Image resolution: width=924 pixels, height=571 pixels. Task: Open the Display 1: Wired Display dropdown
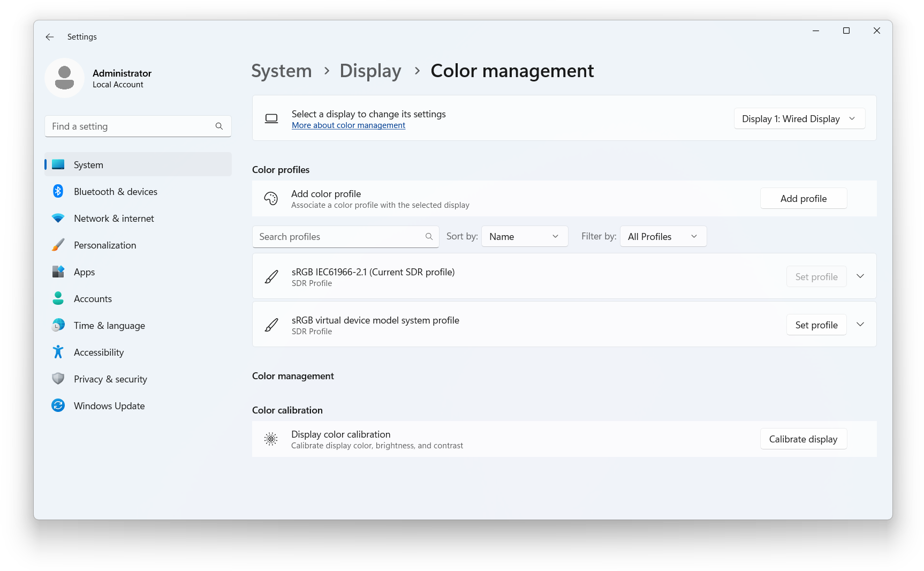click(x=799, y=119)
